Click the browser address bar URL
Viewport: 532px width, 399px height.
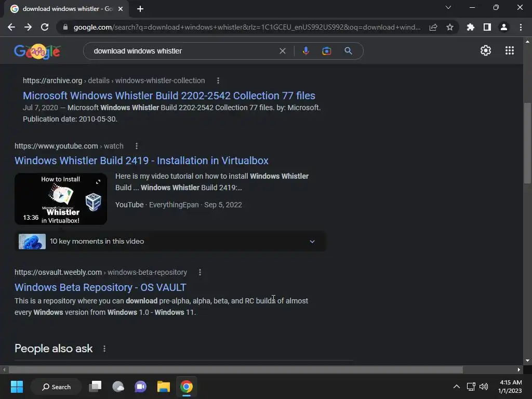point(247,27)
